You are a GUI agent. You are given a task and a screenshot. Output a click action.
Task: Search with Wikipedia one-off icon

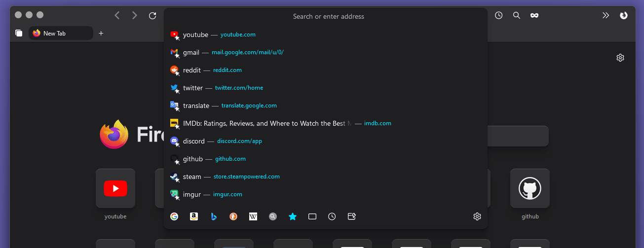tap(253, 216)
